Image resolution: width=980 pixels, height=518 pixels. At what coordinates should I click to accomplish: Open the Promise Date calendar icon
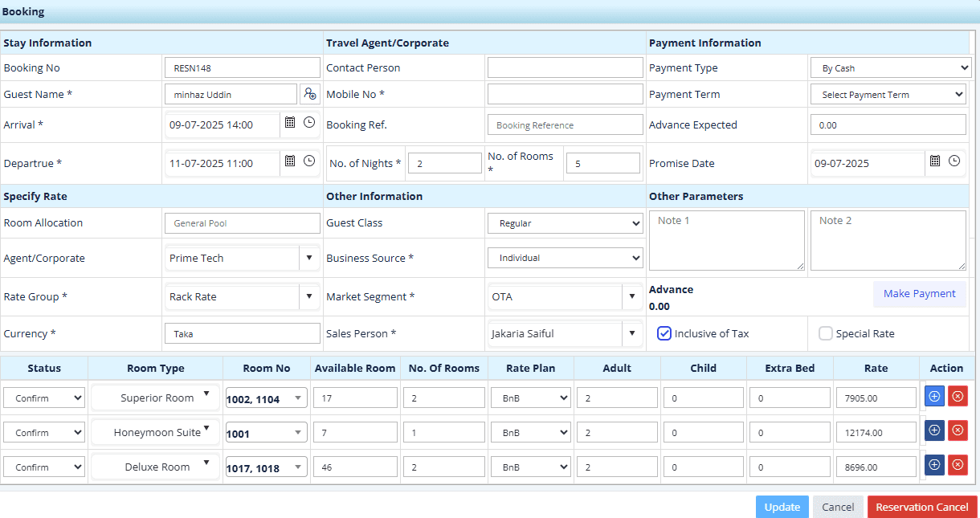point(935,161)
